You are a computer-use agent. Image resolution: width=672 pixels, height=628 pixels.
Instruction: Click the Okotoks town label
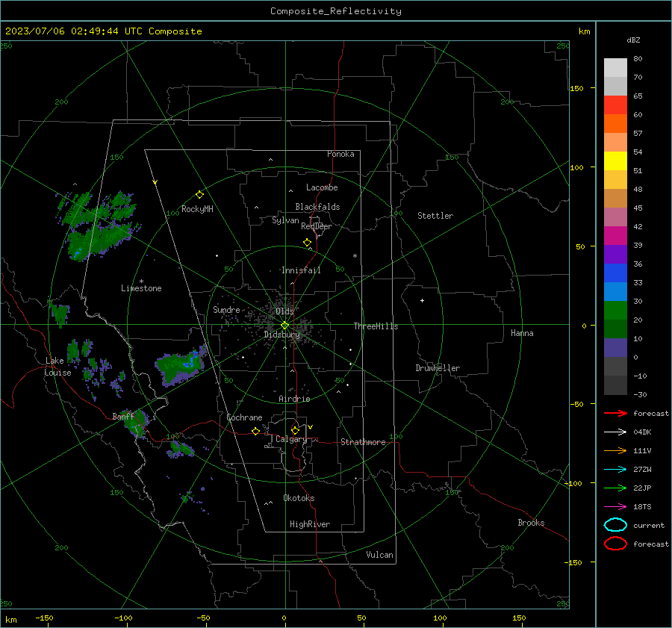point(299,498)
